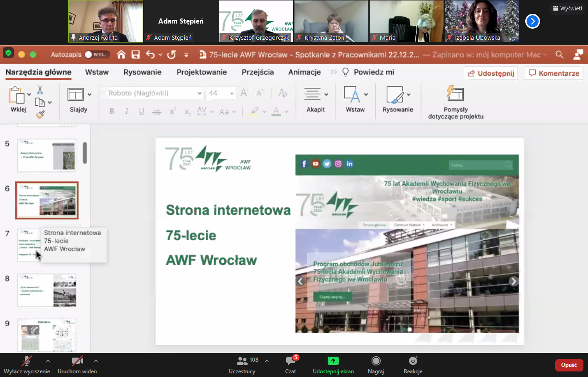Viewport: 588px width, 377px height.
Task: Undo last action arrow icon
Action: click(150, 55)
